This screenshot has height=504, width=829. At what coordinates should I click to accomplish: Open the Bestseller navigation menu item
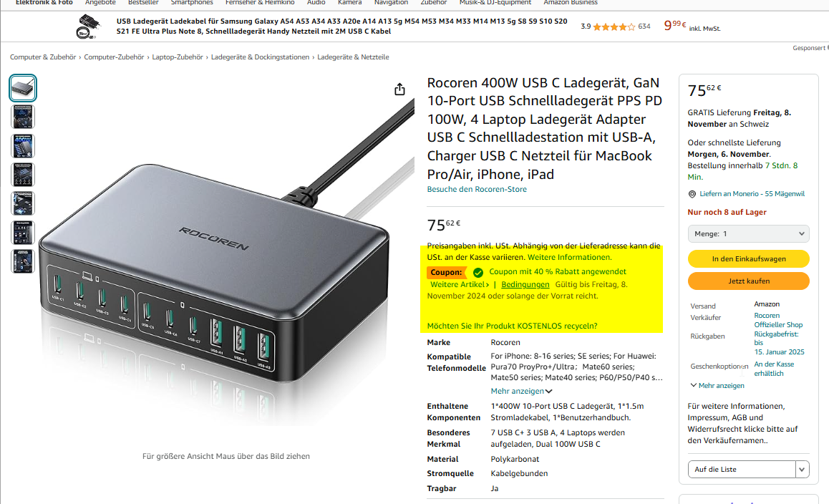pyautogui.click(x=143, y=3)
